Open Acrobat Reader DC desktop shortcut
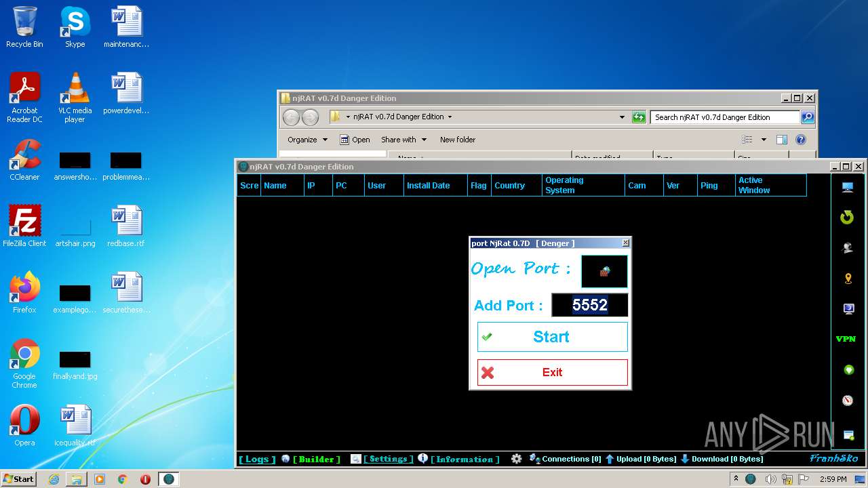This screenshot has width=868, height=488. [24, 98]
